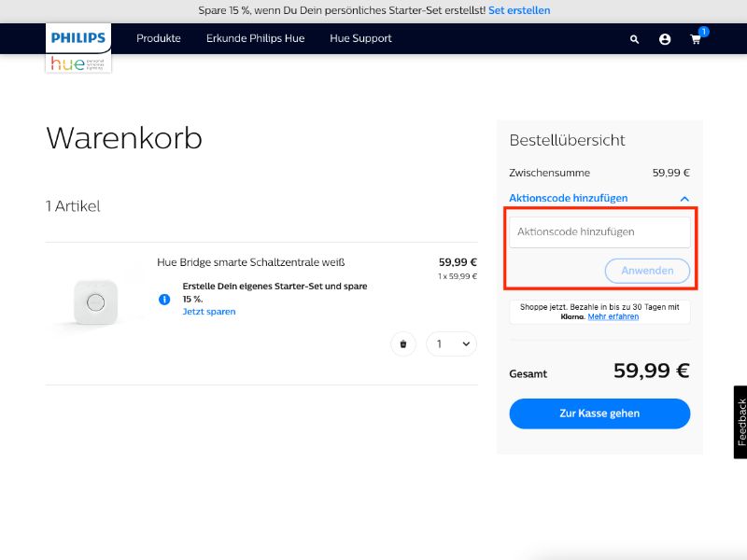Click Hue Bridge smarte Schaltzentrale weiß title
The image size is (747, 560).
coord(250,262)
